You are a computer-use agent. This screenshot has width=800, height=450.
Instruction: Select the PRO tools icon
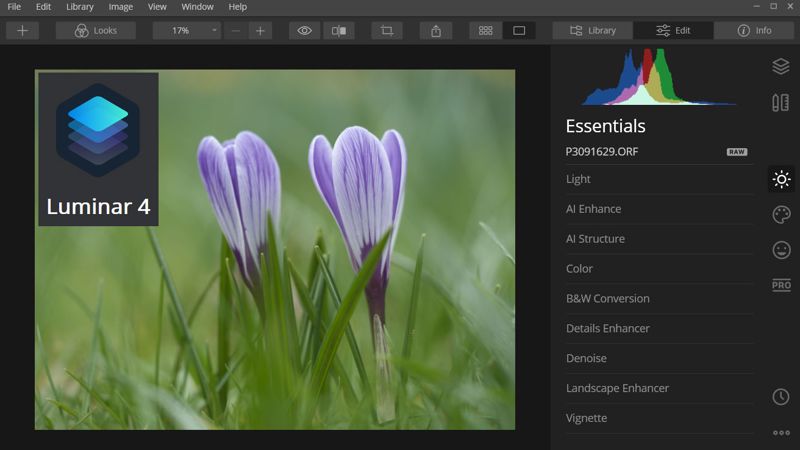pyautogui.click(x=781, y=285)
